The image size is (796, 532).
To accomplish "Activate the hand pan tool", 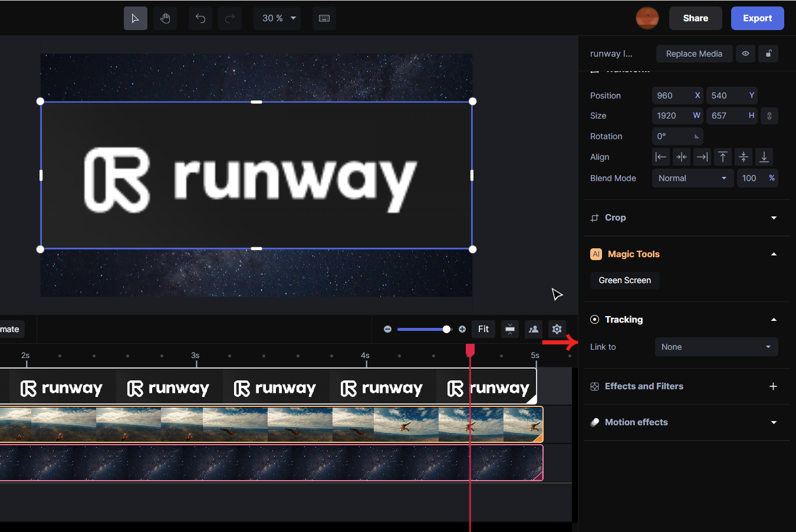I will 165,18.
